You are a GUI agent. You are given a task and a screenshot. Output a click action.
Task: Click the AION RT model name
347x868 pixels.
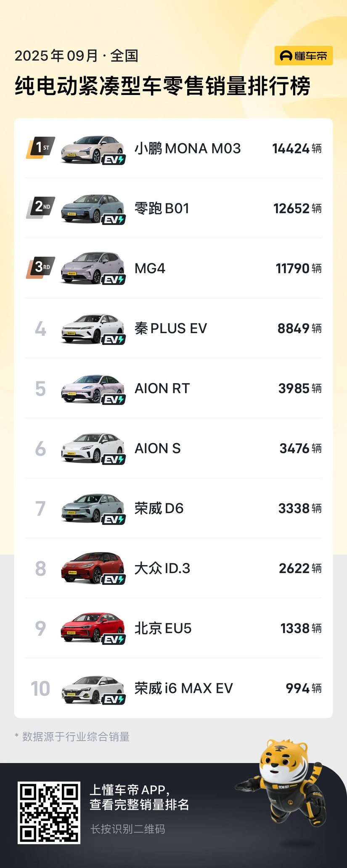(162, 388)
